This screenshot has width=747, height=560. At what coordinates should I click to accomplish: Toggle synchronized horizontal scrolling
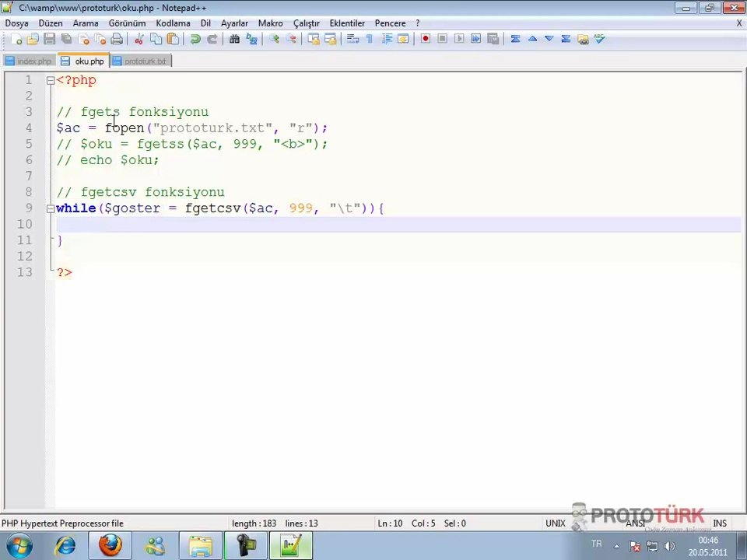[330, 40]
